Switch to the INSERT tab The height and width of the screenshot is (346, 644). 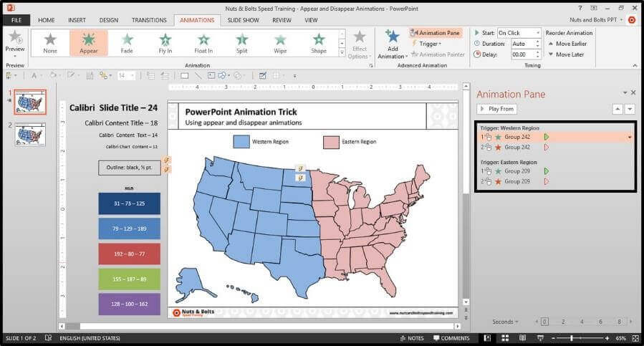click(x=77, y=20)
